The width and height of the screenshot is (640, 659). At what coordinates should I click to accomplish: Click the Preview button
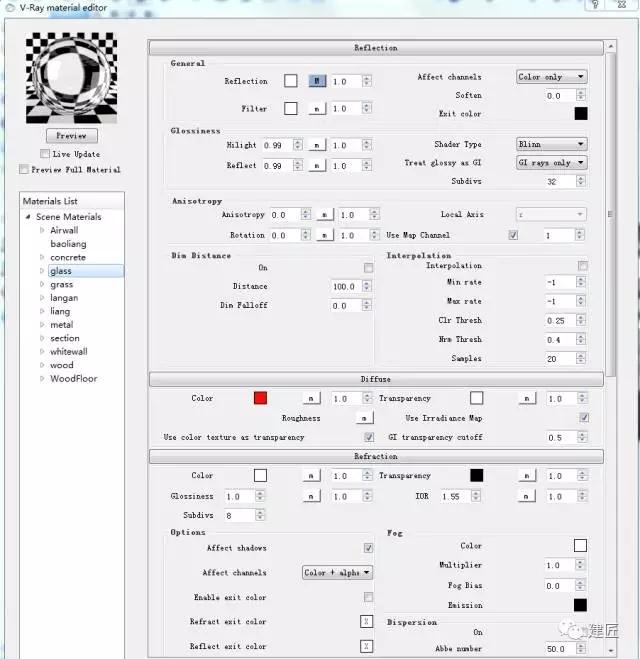click(x=72, y=136)
